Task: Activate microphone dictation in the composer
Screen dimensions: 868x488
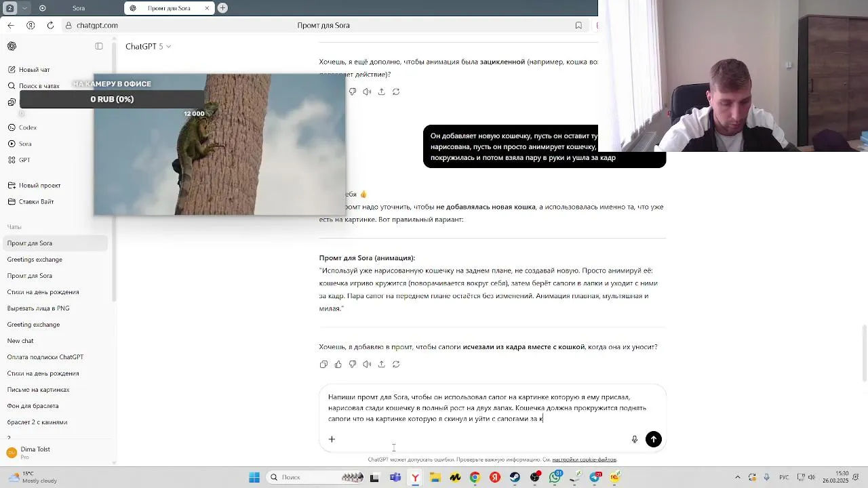Action: click(x=635, y=439)
